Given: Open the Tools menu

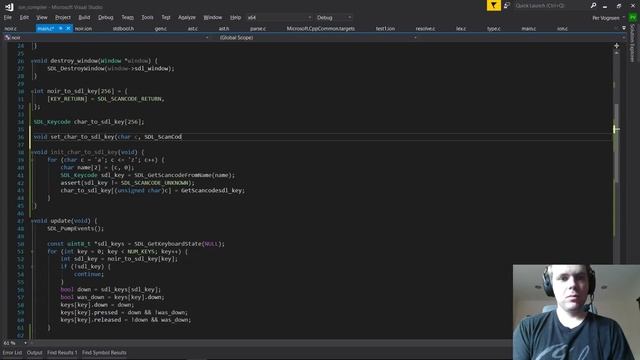Looking at the screenshot, I should pos(147,18).
